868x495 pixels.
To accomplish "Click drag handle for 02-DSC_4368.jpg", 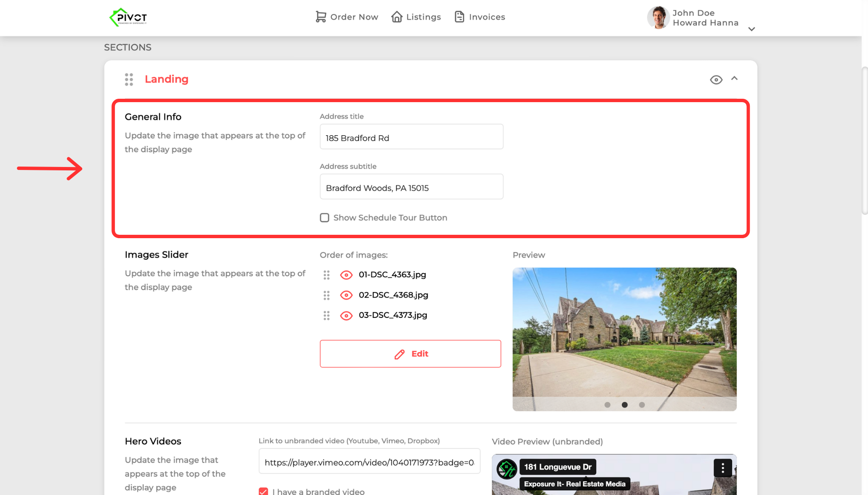I will point(326,295).
